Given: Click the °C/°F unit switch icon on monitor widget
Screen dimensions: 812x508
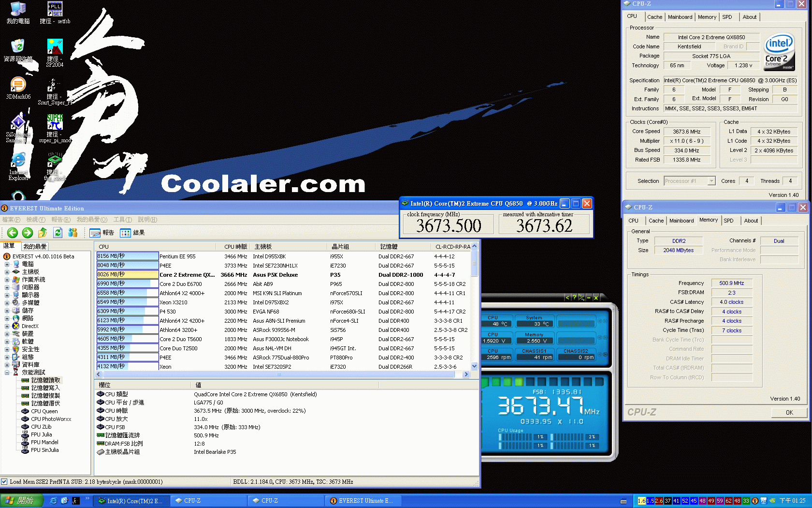Looking at the screenshot, I should point(581,298).
